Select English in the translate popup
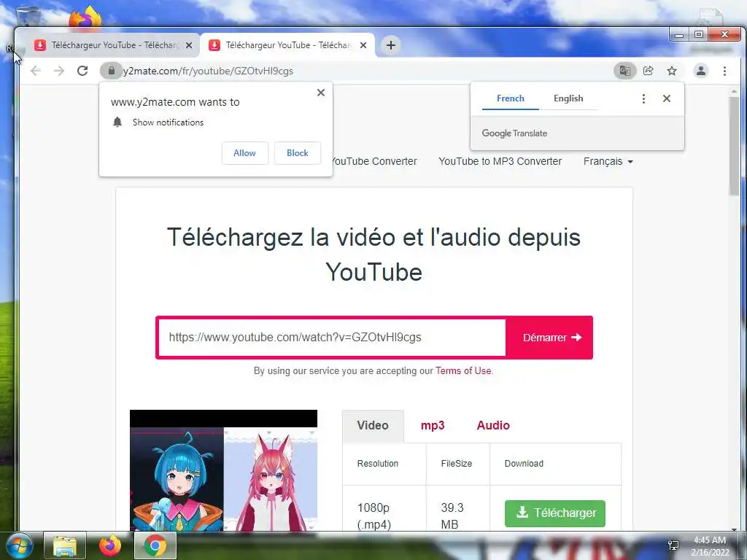Image resolution: width=747 pixels, height=560 pixels. pyautogui.click(x=568, y=98)
